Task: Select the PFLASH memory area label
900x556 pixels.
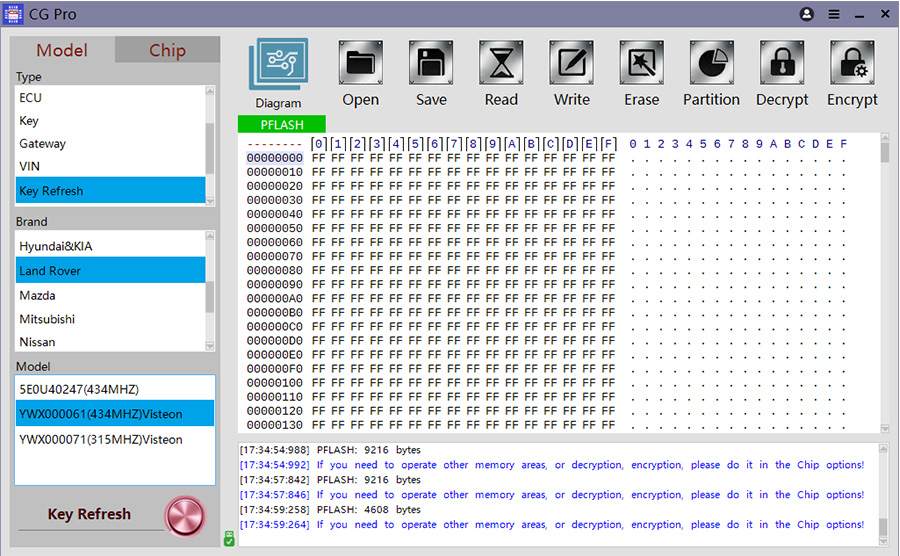Action: pos(282,125)
